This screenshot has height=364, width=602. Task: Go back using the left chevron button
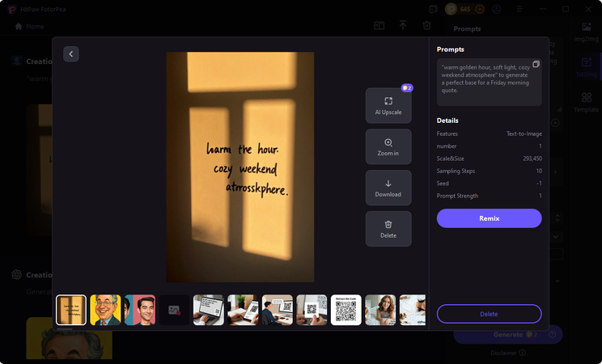tap(71, 54)
